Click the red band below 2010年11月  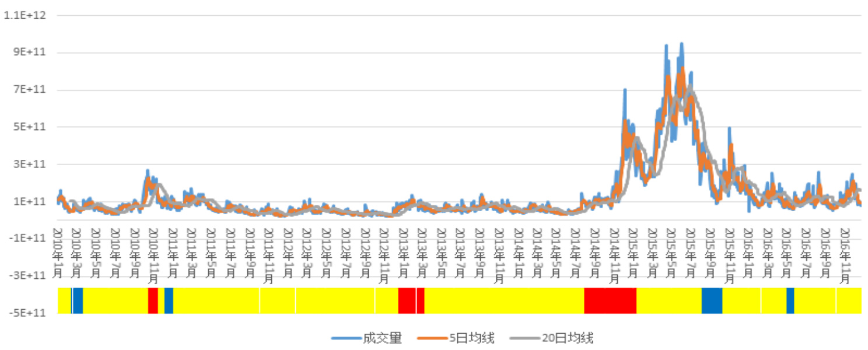pyautogui.click(x=153, y=300)
